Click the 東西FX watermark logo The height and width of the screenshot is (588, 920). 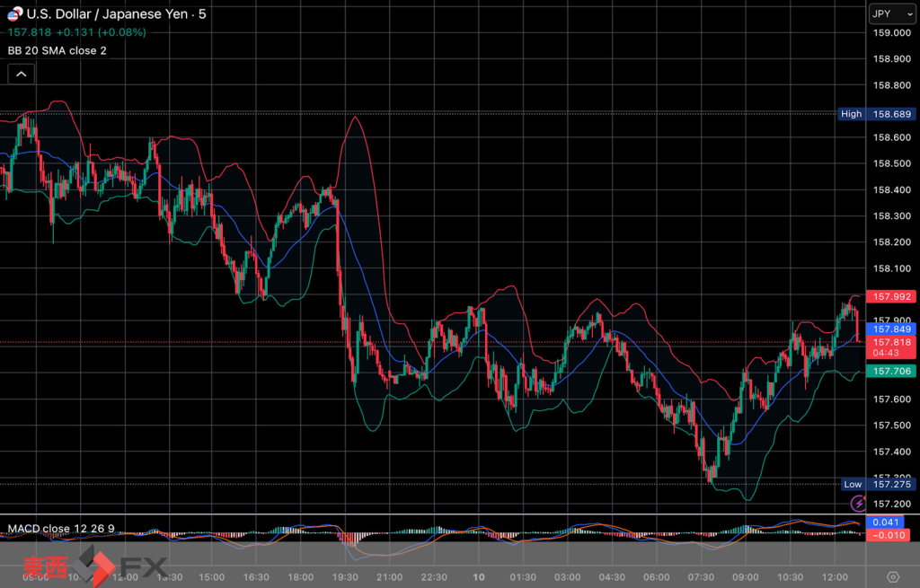click(x=94, y=566)
